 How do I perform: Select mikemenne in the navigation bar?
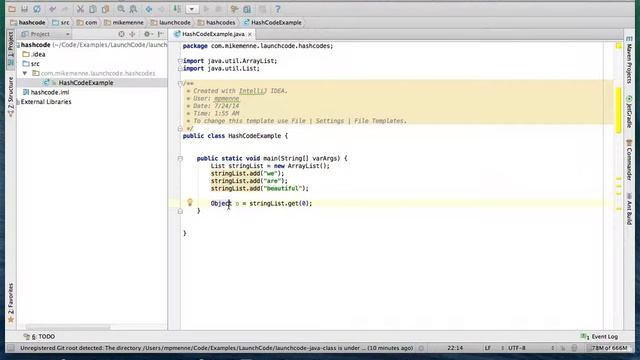pos(124,22)
